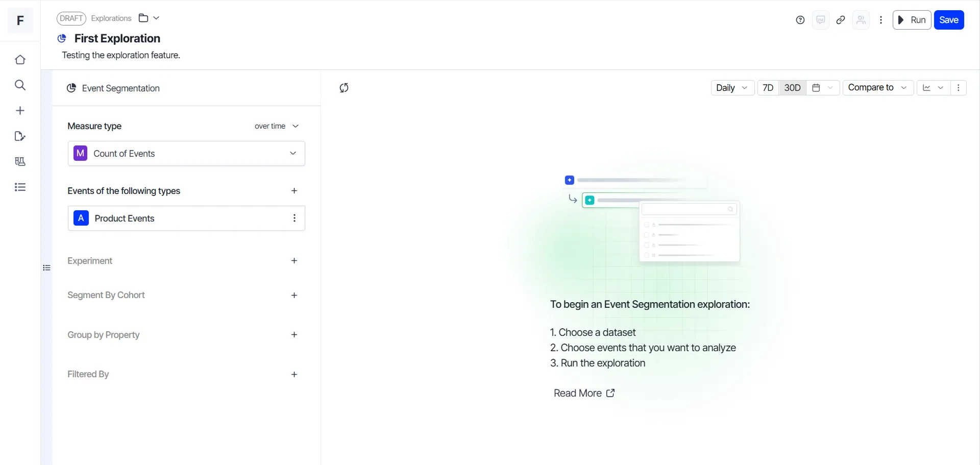Screen dimensions: 980x465
Task: Open Search from the left sidebar
Action: (x=20, y=85)
